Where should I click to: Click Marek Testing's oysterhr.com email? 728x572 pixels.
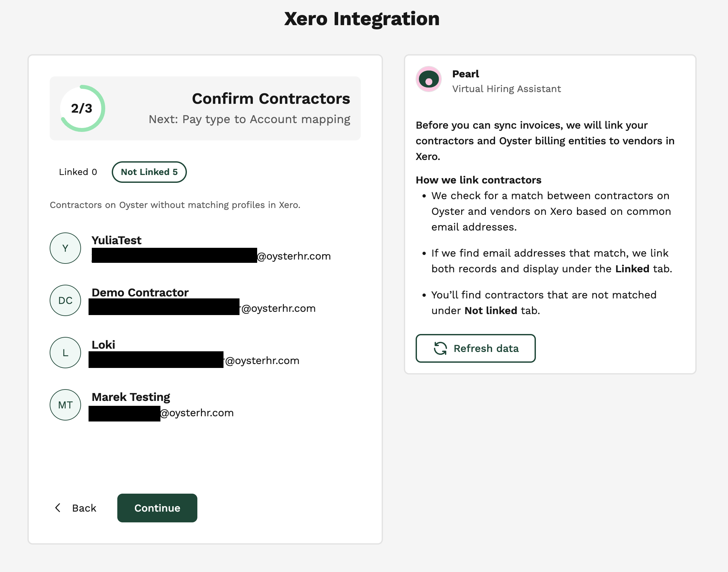coord(197,413)
